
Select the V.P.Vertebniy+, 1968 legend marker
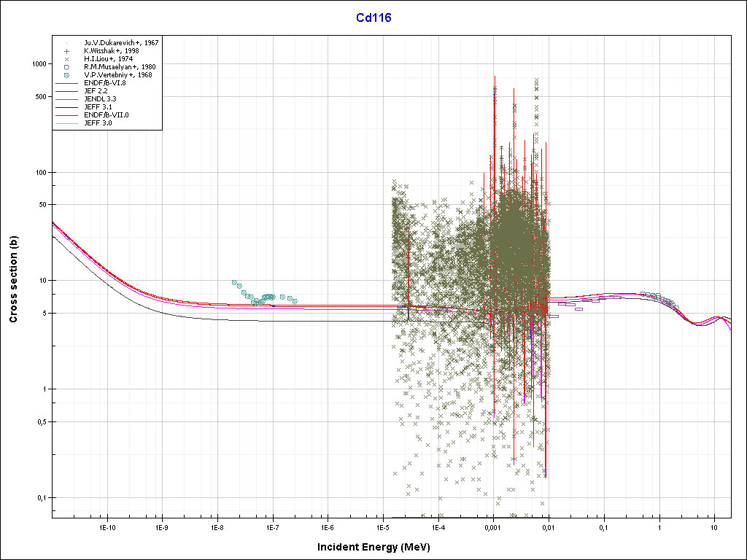point(67,75)
